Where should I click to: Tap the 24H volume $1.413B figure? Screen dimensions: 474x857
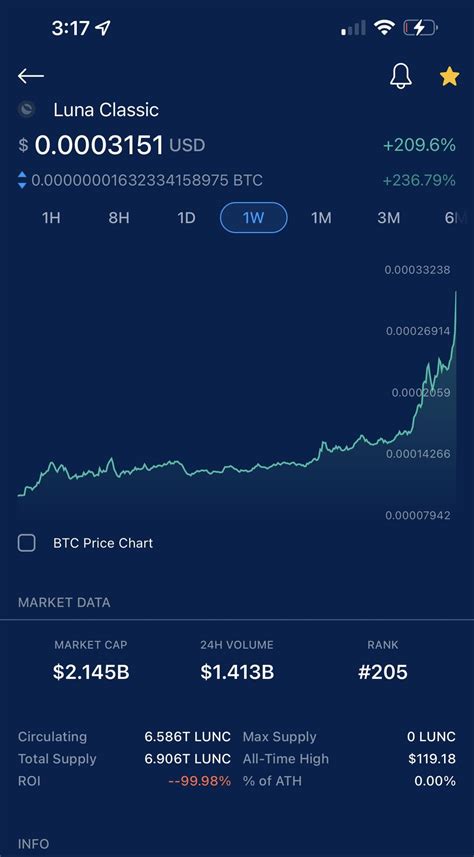tap(237, 672)
